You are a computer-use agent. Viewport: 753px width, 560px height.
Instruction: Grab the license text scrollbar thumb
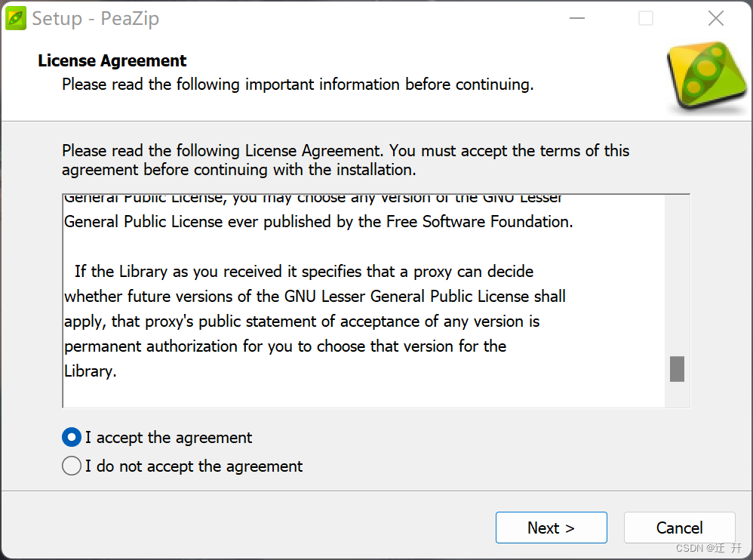(677, 369)
